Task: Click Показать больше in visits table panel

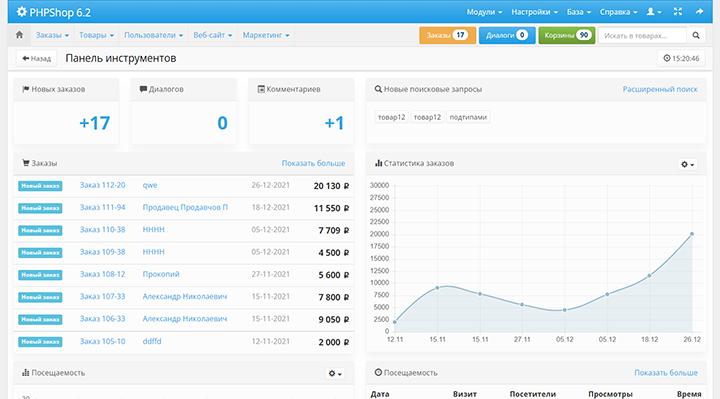Action: coord(666,373)
